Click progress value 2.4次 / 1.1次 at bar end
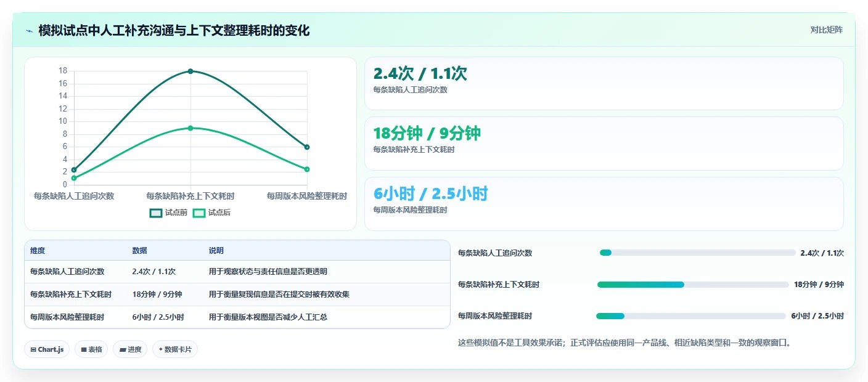 (x=822, y=253)
